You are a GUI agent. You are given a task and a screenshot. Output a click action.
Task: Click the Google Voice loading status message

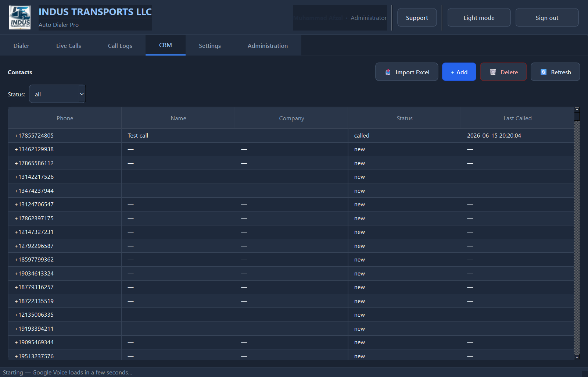click(68, 372)
